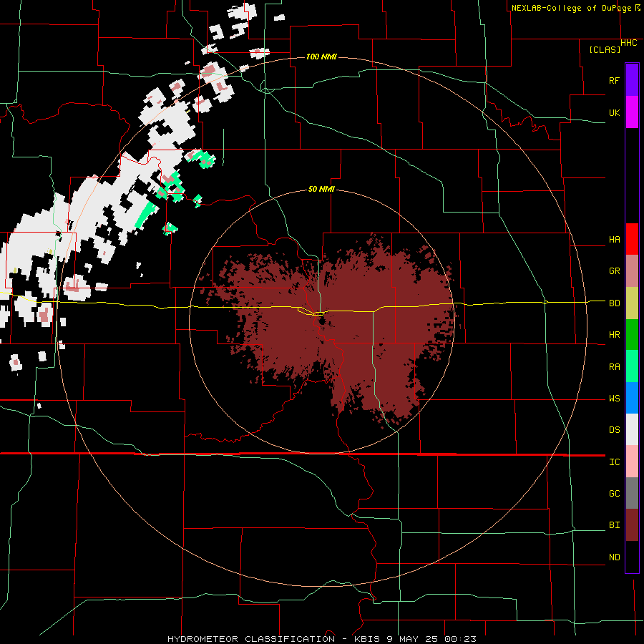644x644 pixels.
Task: Click the 'BD' legend label
Action: point(615,303)
